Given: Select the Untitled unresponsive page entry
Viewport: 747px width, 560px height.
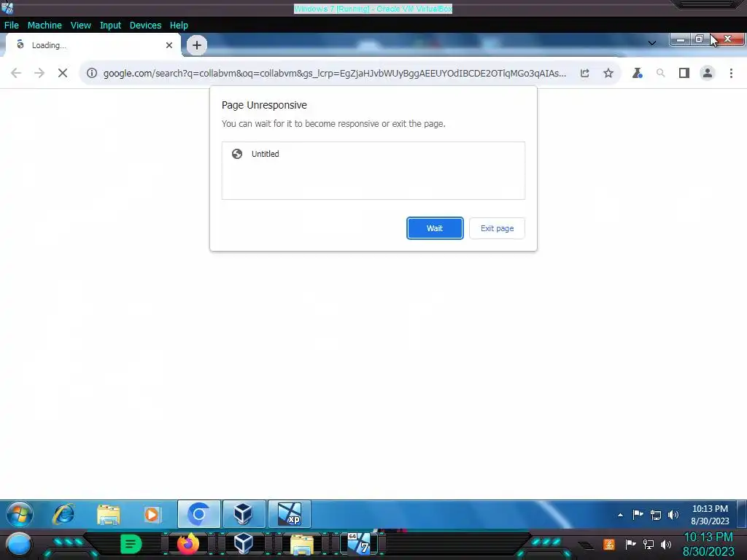Looking at the screenshot, I should tap(373, 154).
